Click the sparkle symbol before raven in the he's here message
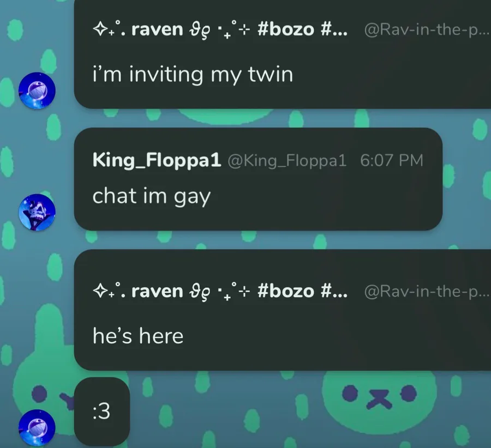This screenshot has height=448, width=491. coord(100,291)
